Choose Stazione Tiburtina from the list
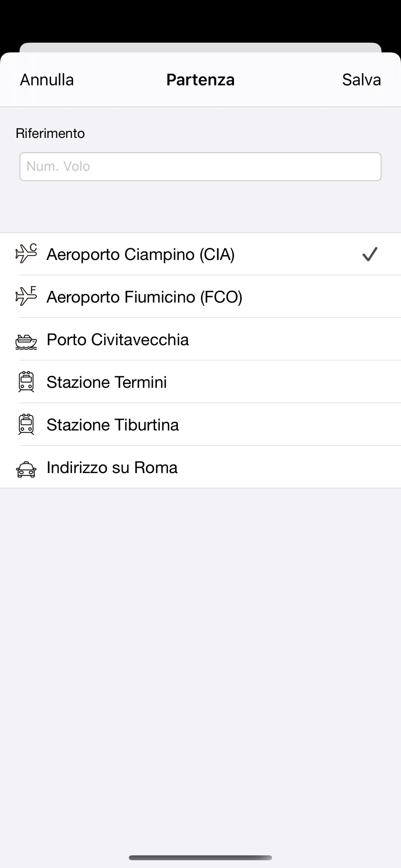The width and height of the screenshot is (401, 868). [x=200, y=424]
